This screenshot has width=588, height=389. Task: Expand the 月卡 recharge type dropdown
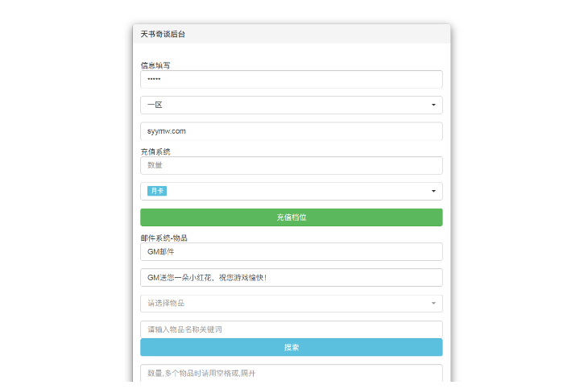(x=291, y=191)
